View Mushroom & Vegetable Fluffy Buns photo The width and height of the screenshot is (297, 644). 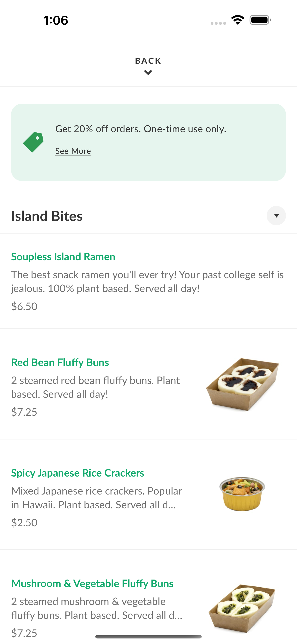(x=242, y=608)
